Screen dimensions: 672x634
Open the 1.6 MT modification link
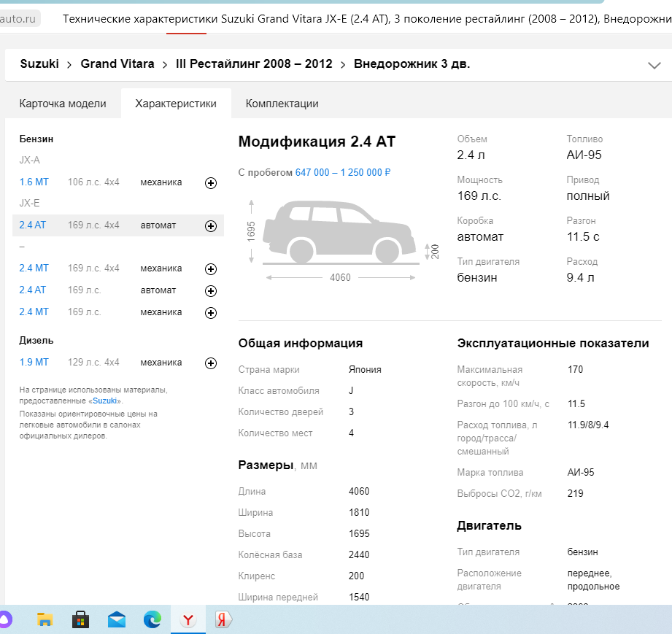(34, 182)
